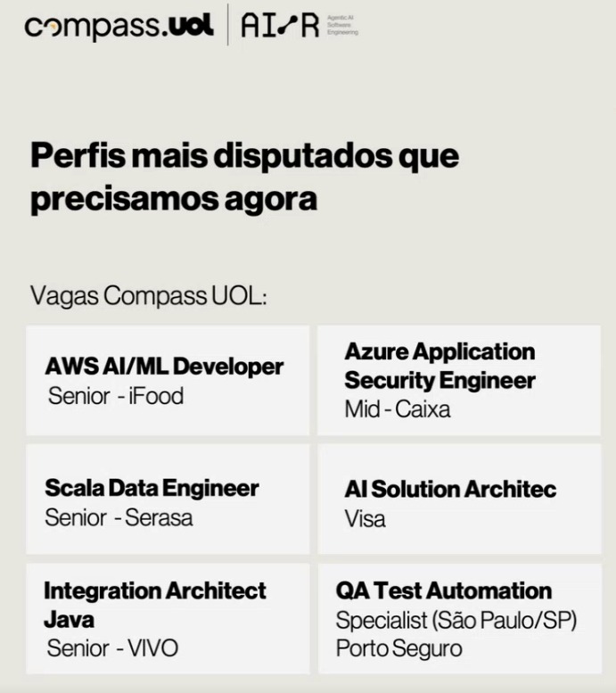Select the "Senior - Serasa" subtitle

(119, 517)
